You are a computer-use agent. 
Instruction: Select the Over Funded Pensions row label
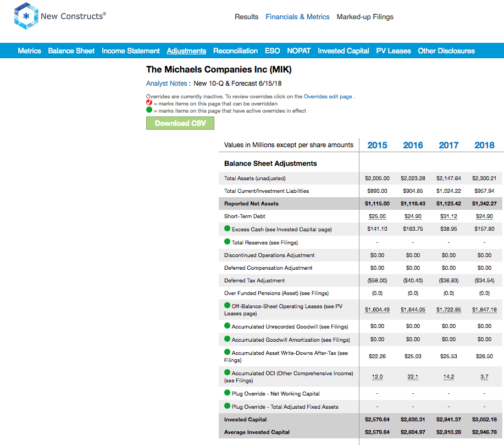pyautogui.click(x=276, y=293)
